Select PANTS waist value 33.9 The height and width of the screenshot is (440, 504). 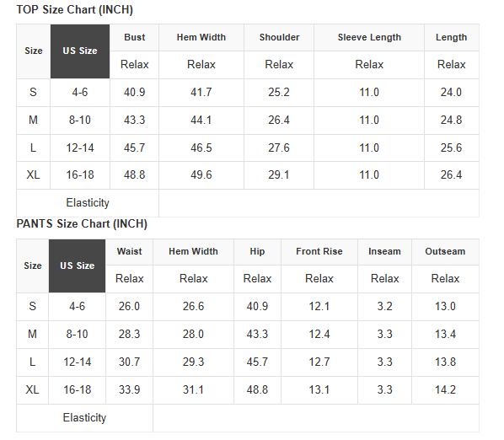(129, 390)
